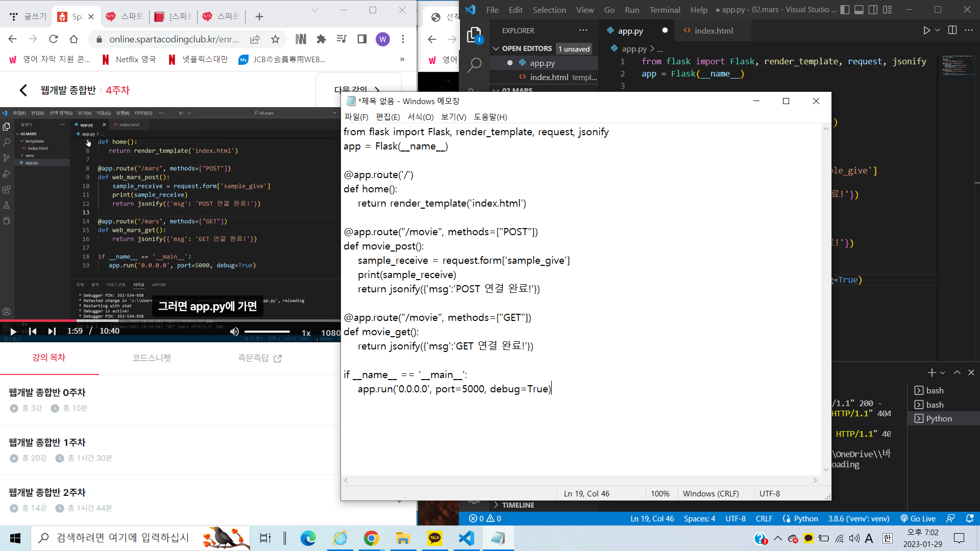Open the Terminal menu in VS Code
The height and width of the screenshot is (551, 980).
tap(665, 10)
